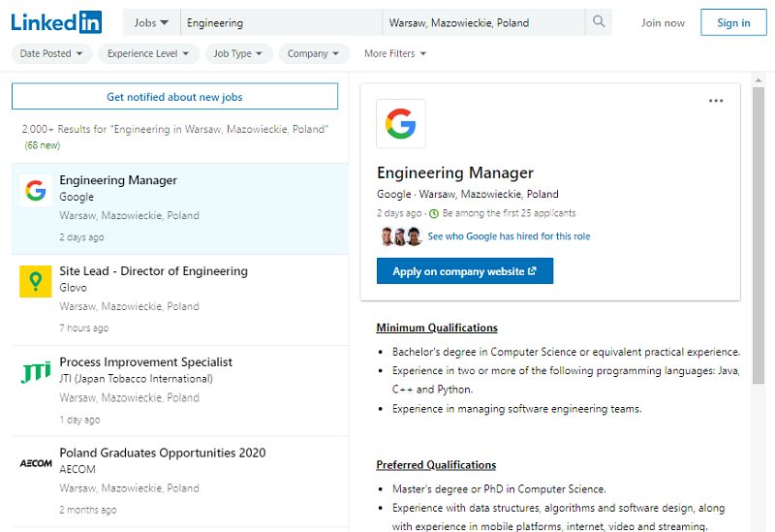Open the Experience Level filter
The width and height of the screenshot is (775, 532).
148,53
